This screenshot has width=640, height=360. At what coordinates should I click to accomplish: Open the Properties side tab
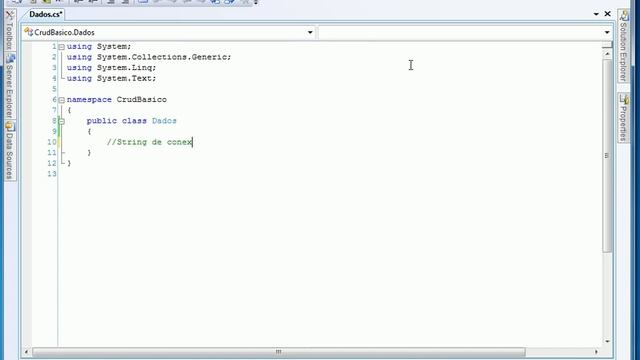point(623,118)
